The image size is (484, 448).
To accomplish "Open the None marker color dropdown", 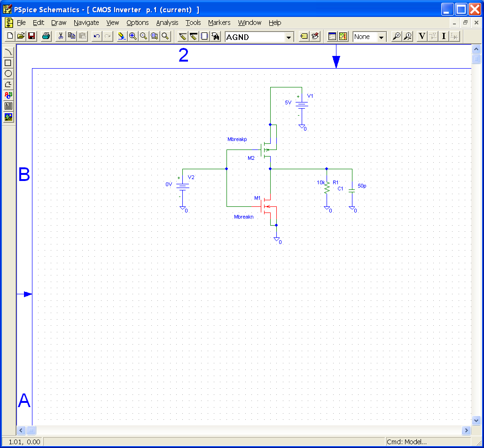I will click(381, 37).
